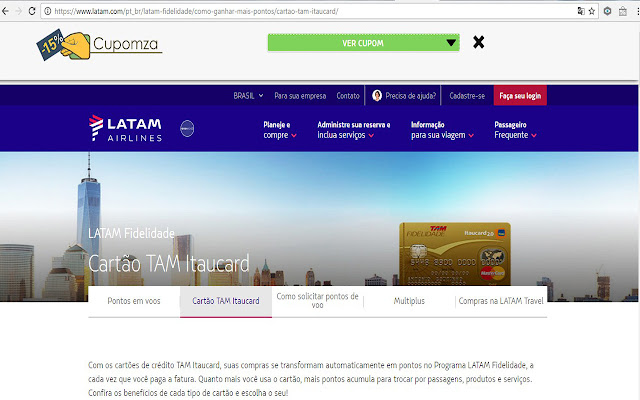Screen dimensions: 640x400
Task: Click the LATAM Airlines logo
Action: [x=125, y=128]
